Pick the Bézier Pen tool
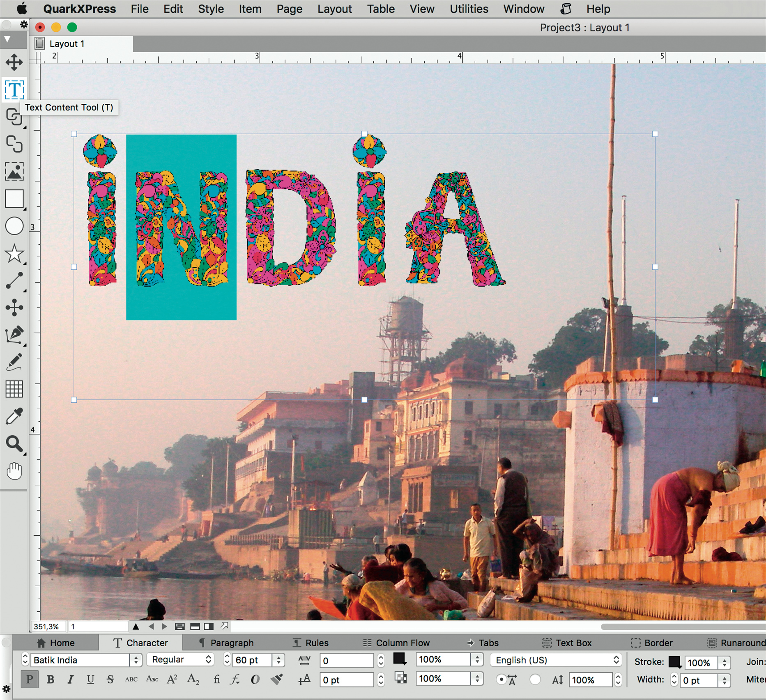Viewport: 766px width, 700px height. tap(14, 335)
